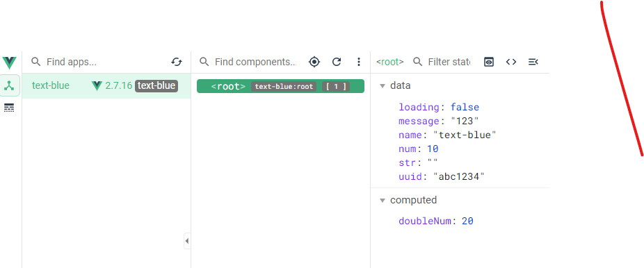This screenshot has height=268, width=644.
Task: Focus the Find components search field
Action: click(255, 62)
